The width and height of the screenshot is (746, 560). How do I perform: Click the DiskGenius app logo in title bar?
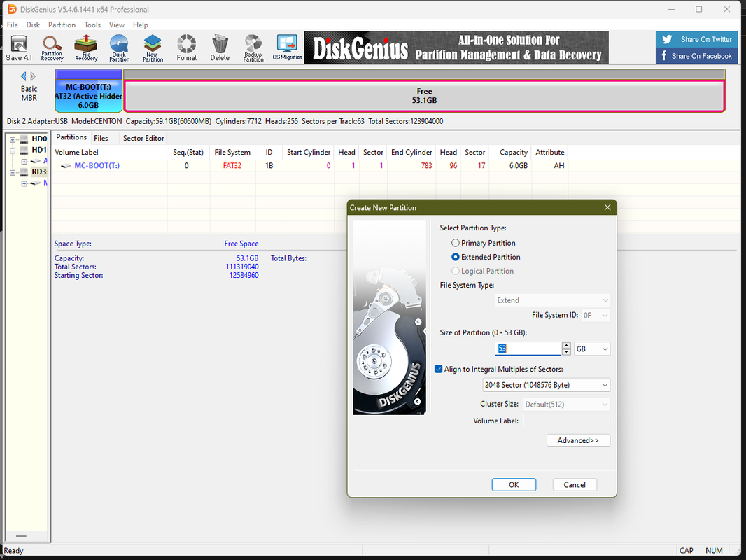pos(12,9)
